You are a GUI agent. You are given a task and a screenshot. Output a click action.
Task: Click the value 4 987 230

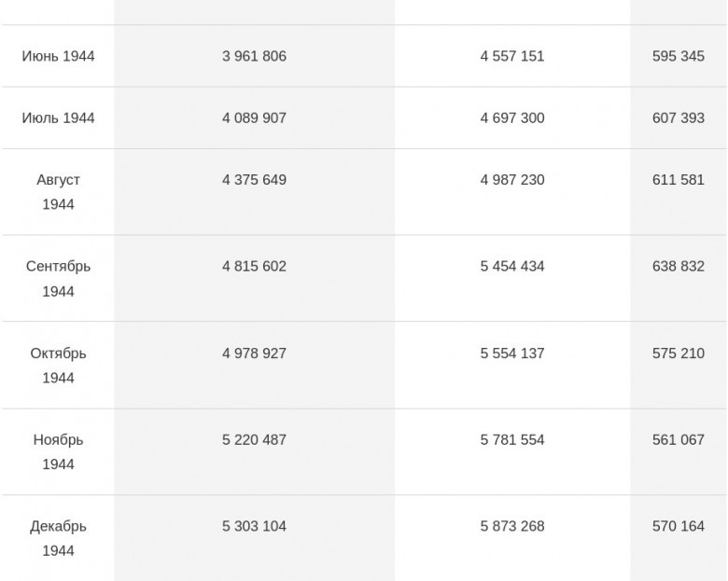coord(512,180)
